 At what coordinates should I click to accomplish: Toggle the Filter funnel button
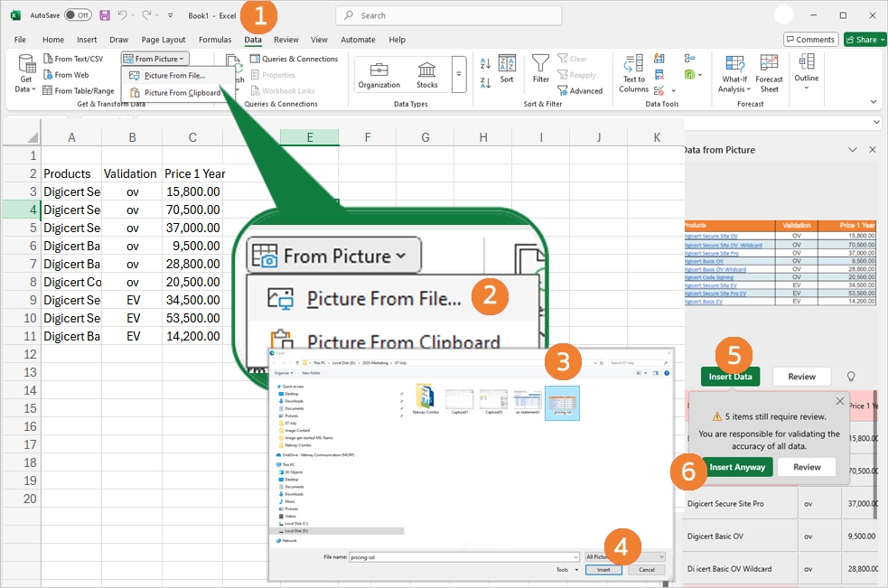pyautogui.click(x=540, y=70)
